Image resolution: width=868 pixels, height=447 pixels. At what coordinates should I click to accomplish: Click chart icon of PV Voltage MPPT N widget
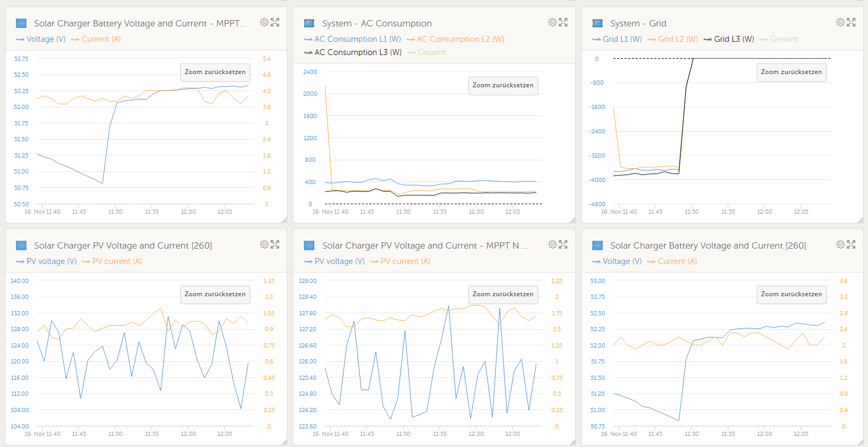click(x=309, y=245)
